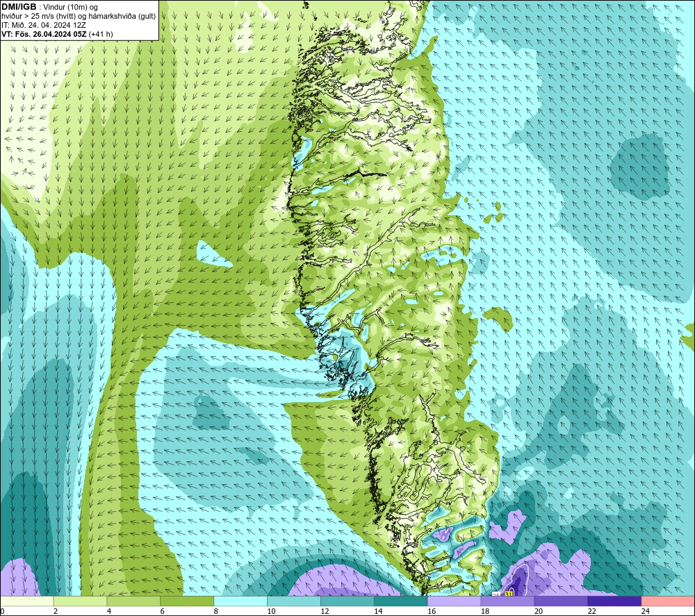Click the 'VT: Fös. 26.04.2024 05Z' valid time

(44, 34)
